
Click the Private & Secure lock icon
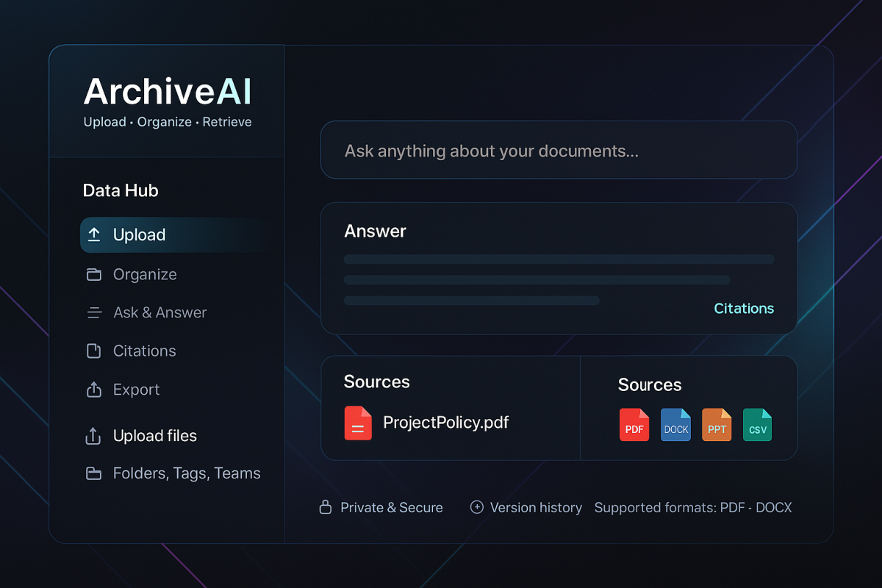pyautogui.click(x=325, y=507)
